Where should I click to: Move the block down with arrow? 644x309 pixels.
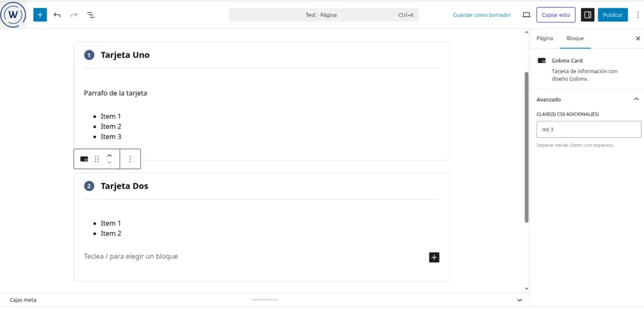click(x=109, y=163)
